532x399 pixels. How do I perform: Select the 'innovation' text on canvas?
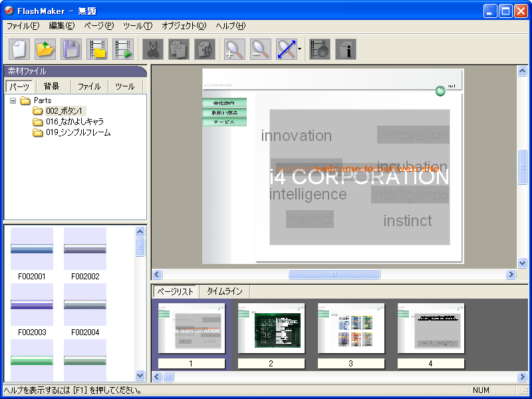[296, 136]
